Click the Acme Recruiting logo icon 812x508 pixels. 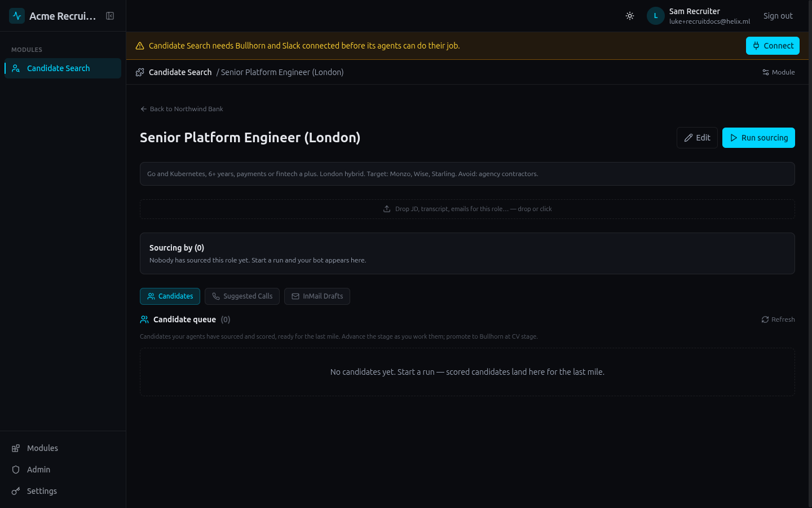coord(17,16)
